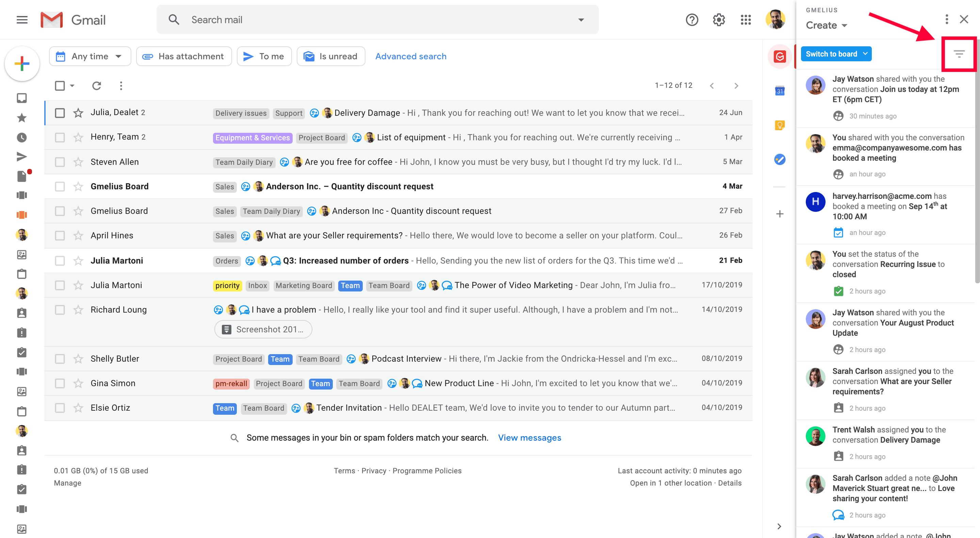Viewport: 980px width, 538px height.
Task: Open the Terms link in footer
Action: click(344, 471)
